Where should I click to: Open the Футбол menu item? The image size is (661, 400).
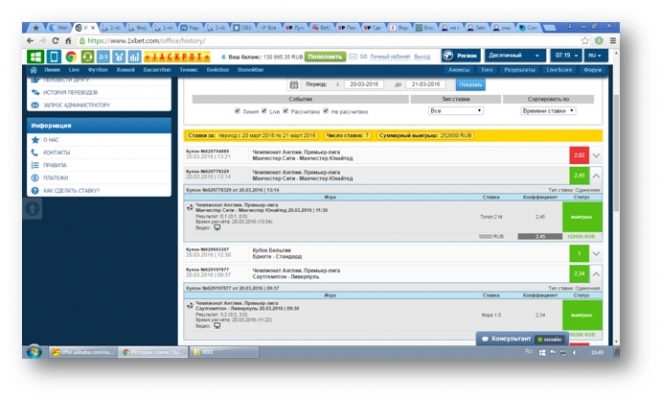98,70
